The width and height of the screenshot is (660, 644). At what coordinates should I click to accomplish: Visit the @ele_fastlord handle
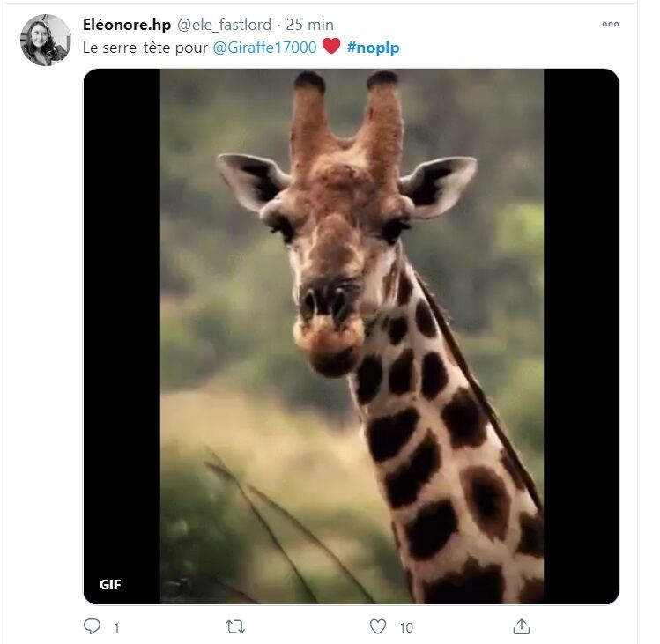(x=224, y=25)
